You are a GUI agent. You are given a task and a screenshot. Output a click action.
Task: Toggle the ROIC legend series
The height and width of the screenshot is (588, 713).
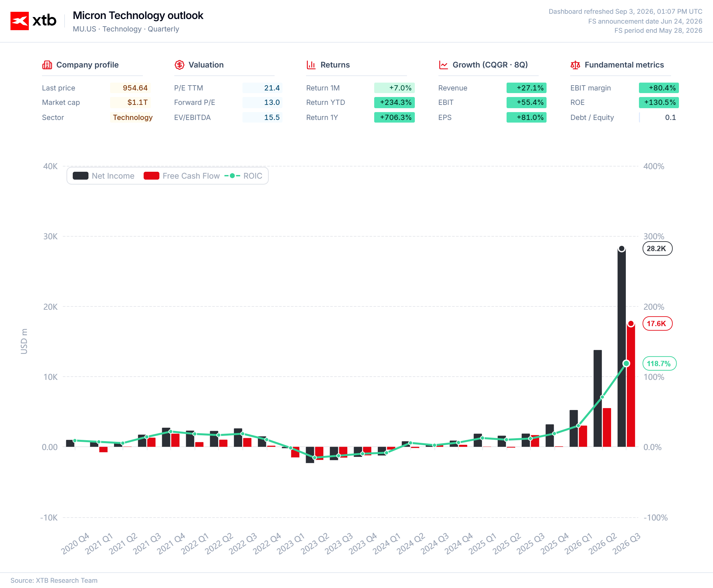coord(243,176)
